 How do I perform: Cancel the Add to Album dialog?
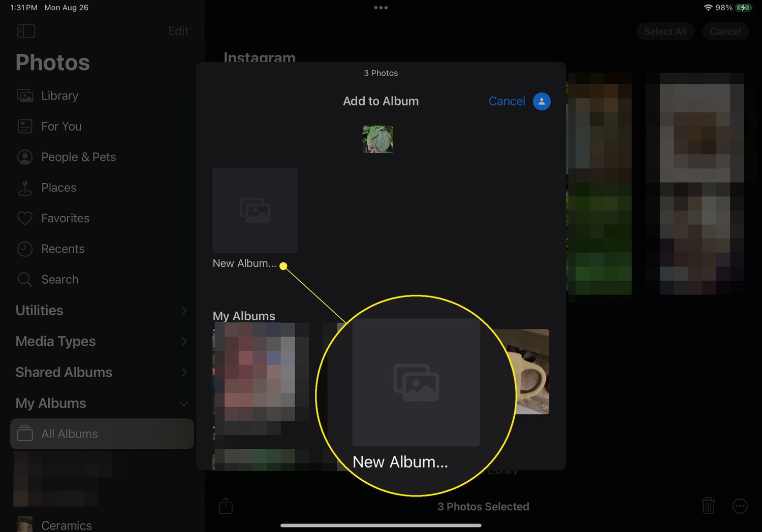506,101
